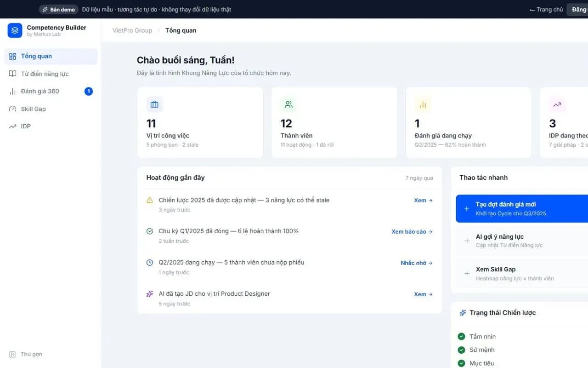Click the "5 phòng ban · 2 stale" text
588x368 pixels.
[x=173, y=145]
